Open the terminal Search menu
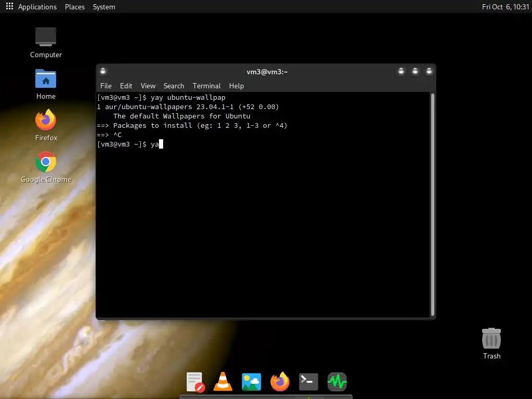Viewport: 532px width, 399px height. (x=174, y=86)
